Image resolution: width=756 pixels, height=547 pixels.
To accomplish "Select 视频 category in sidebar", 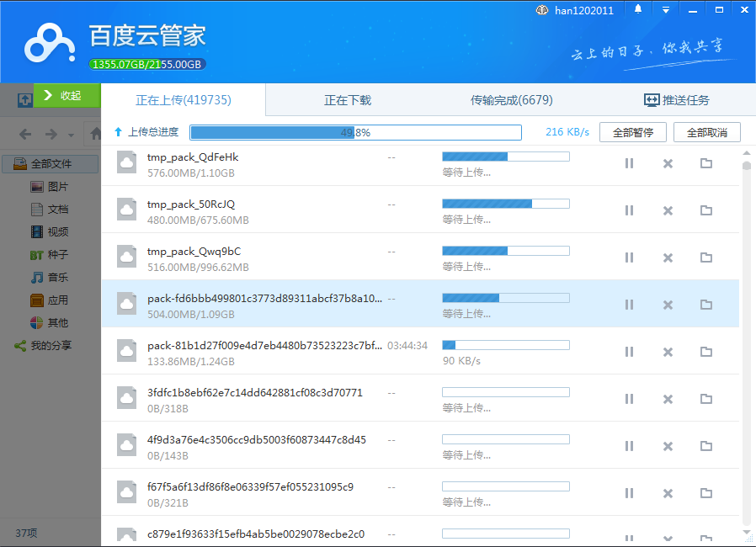I will point(49,231).
